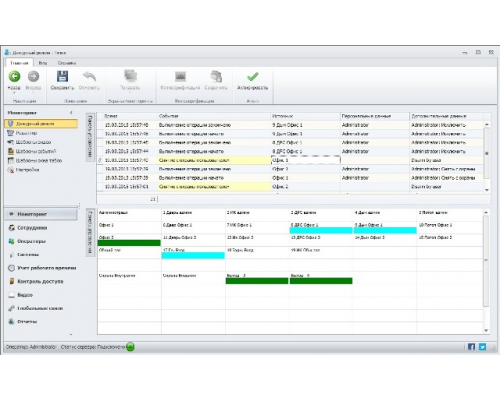This screenshot has height=400, width=500.
Task: Click the grey Forward (Вперед) arrow
Action: tap(33, 77)
